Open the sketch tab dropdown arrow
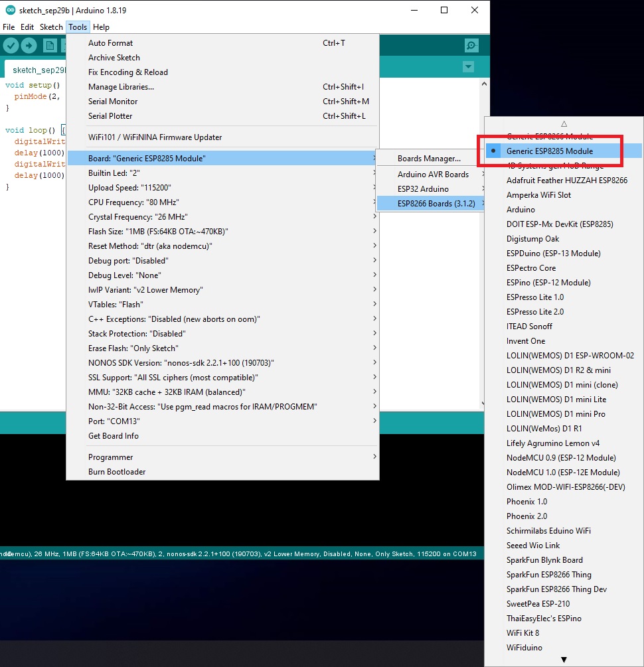644x667 pixels. click(x=469, y=66)
